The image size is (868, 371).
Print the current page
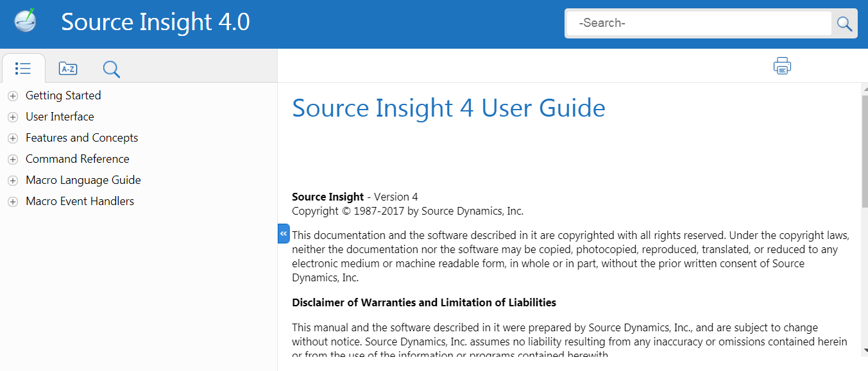782,66
